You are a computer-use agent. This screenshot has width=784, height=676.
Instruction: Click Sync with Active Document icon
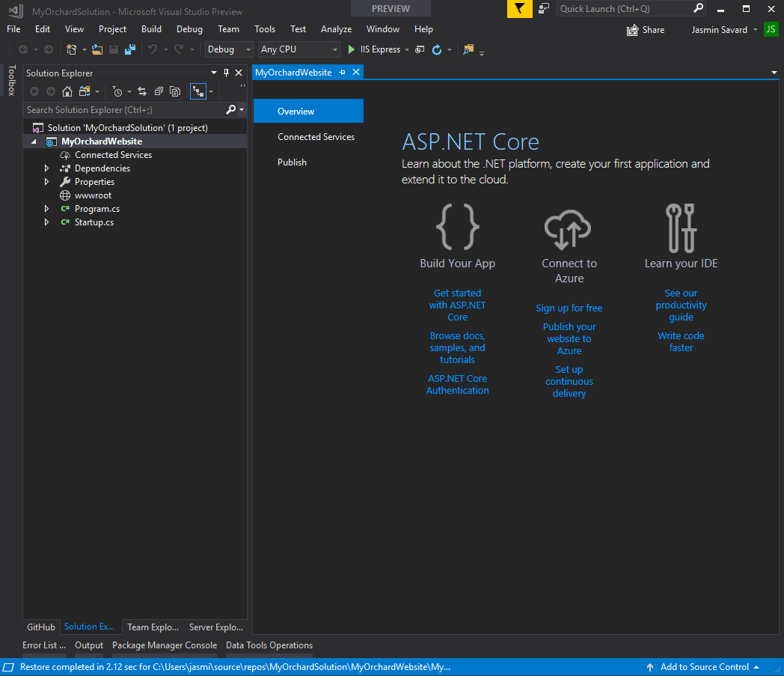(142, 91)
